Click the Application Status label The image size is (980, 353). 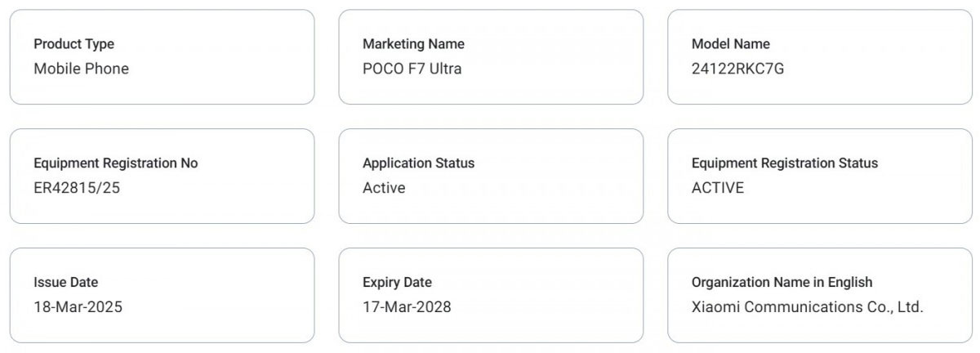click(x=418, y=163)
